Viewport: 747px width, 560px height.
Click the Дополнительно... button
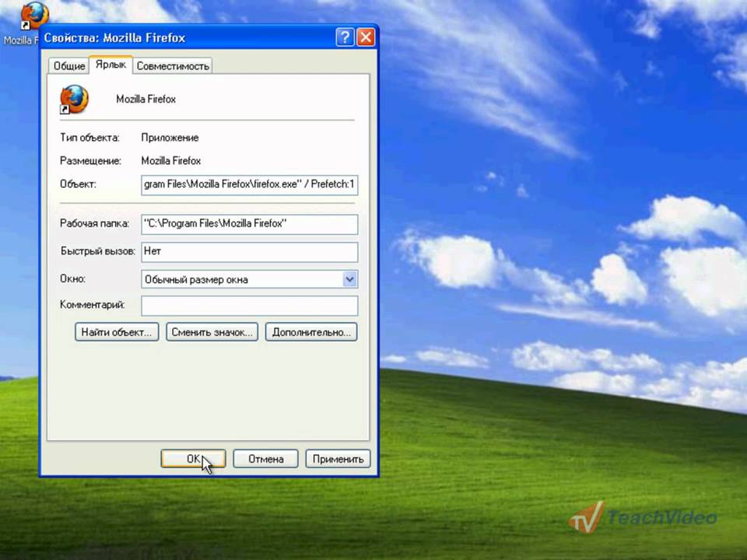click(x=311, y=332)
